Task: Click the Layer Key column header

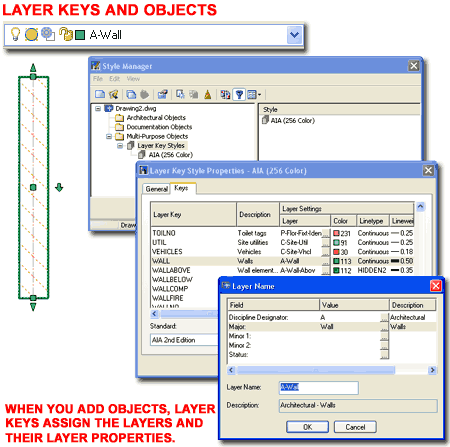Action: (x=193, y=214)
